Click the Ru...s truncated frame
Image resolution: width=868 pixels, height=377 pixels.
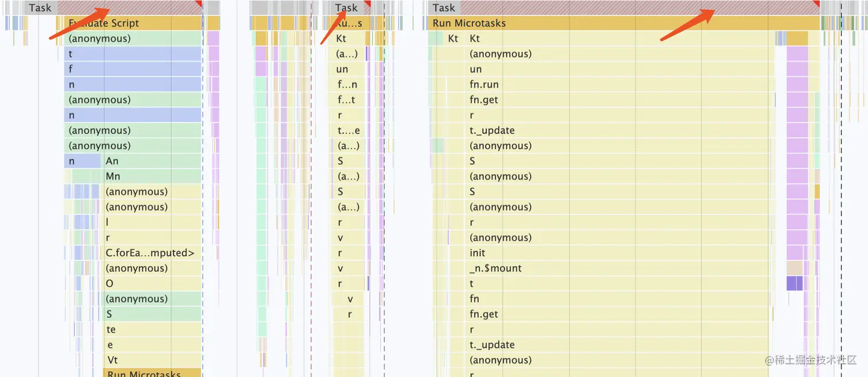[x=349, y=23]
